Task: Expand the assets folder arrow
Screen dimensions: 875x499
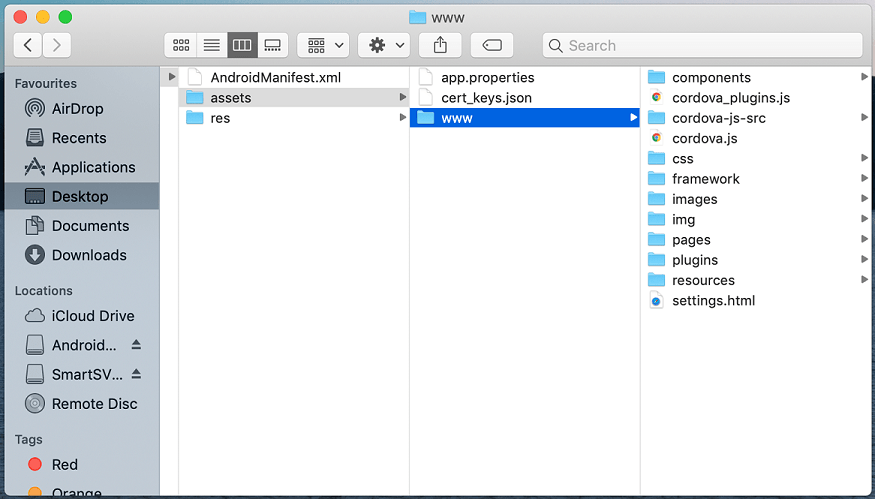Action: [402, 98]
